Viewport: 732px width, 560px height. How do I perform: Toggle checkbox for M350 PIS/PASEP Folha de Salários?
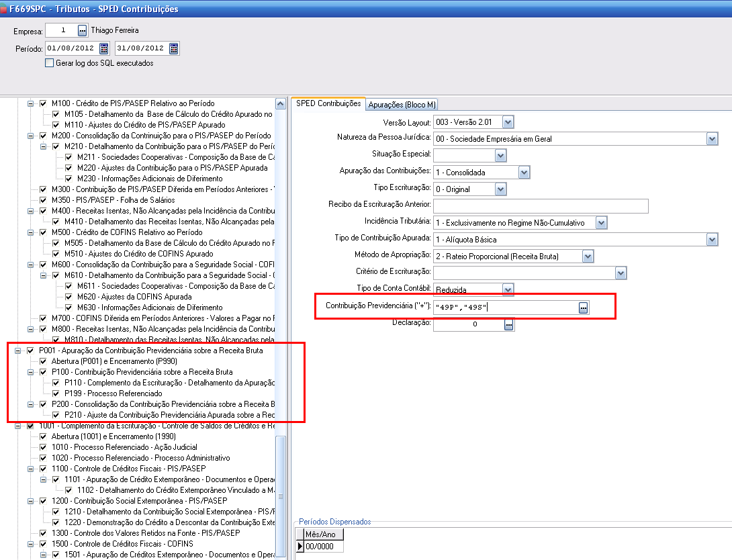44,200
